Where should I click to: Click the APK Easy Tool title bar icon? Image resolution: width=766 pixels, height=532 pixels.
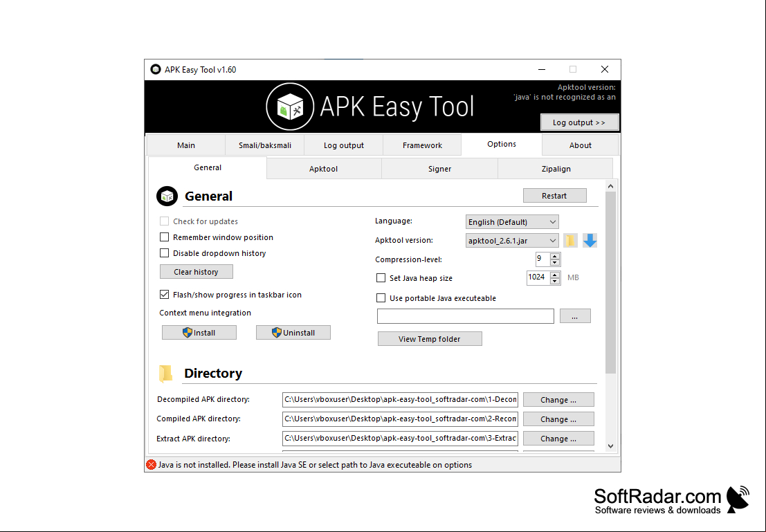click(x=156, y=69)
